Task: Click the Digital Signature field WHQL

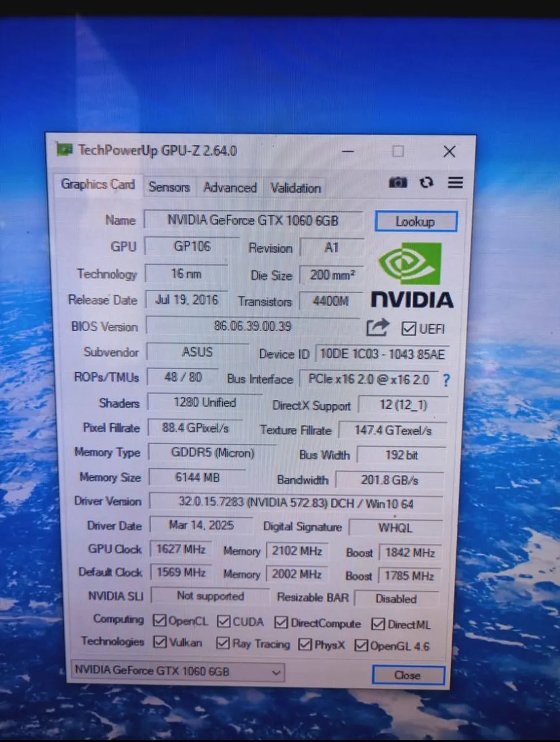Action: (395, 528)
